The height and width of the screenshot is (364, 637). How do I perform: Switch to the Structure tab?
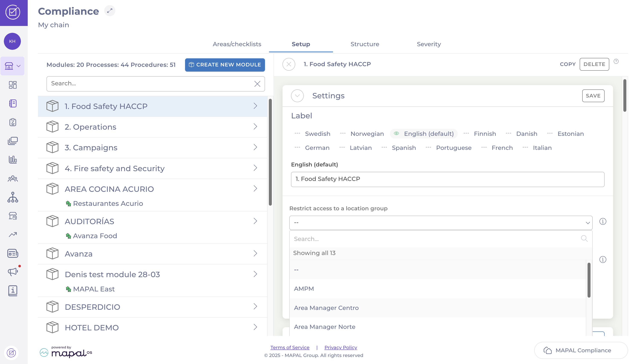click(365, 44)
